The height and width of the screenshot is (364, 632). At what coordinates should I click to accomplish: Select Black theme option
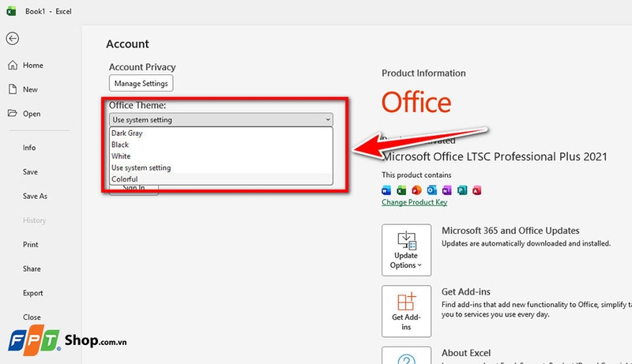(221, 144)
